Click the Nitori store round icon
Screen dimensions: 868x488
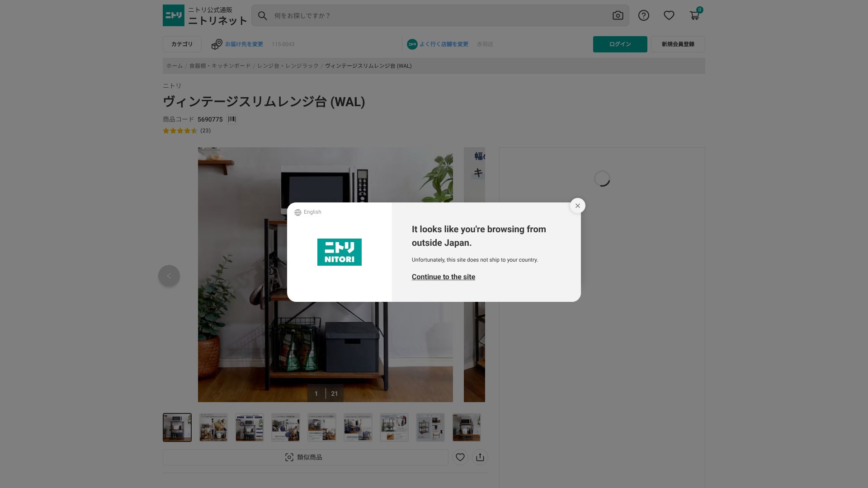[412, 44]
